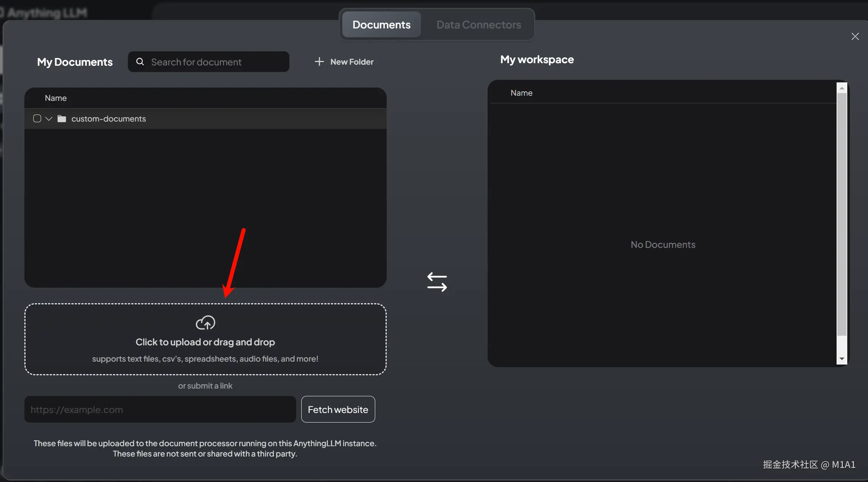Click the plus icon beside New Folder

[x=319, y=62]
